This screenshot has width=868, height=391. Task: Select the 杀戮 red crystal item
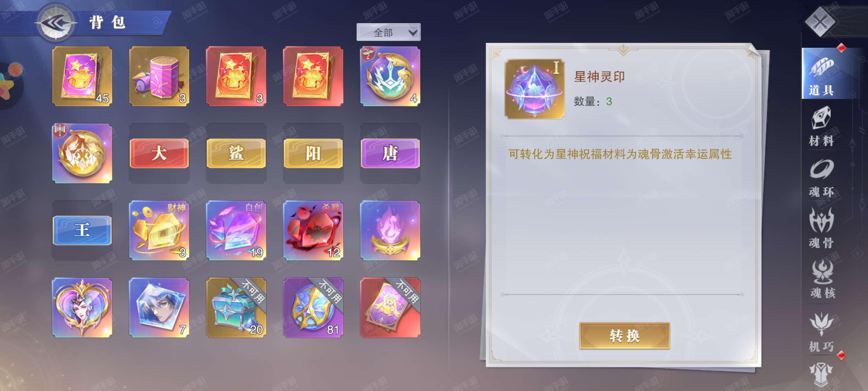[313, 231]
